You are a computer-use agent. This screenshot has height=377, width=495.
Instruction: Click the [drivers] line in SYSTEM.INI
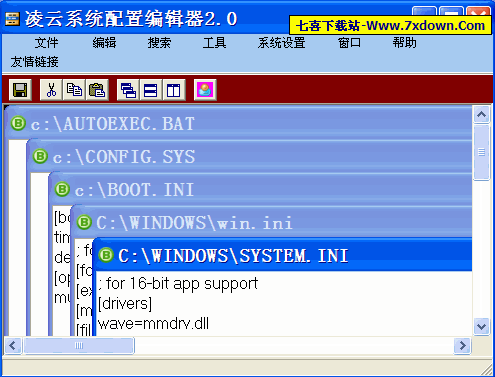125,304
